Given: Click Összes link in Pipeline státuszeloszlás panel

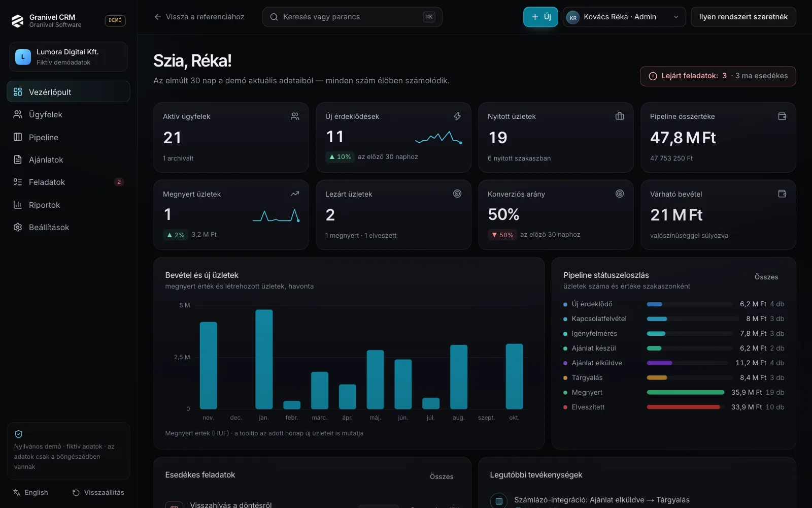Looking at the screenshot, I should [766, 277].
